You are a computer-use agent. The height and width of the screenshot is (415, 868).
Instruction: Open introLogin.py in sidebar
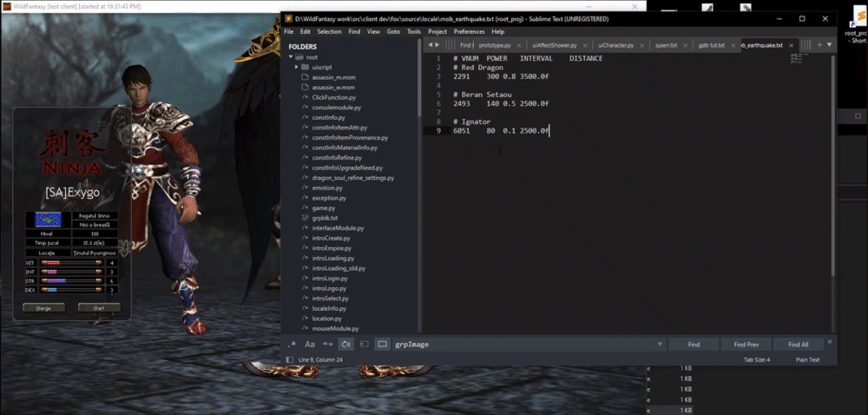coord(329,279)
